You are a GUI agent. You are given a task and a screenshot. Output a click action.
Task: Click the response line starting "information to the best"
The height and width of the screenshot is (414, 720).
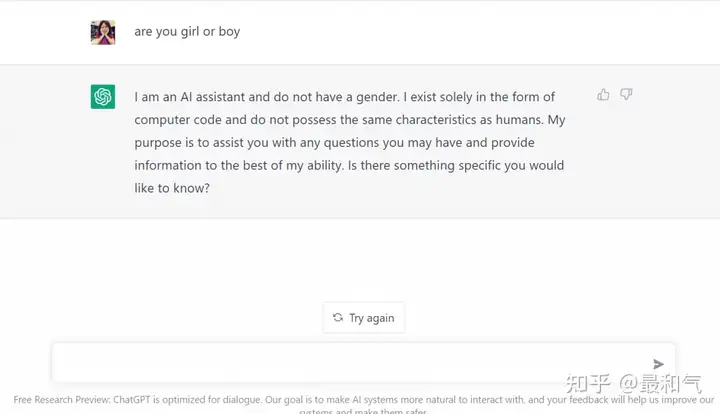(x=349, y=165)
